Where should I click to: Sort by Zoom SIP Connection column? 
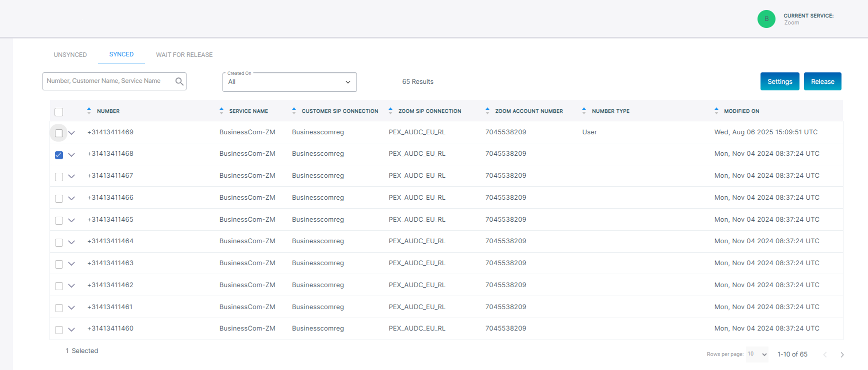(x=390, y=111)
